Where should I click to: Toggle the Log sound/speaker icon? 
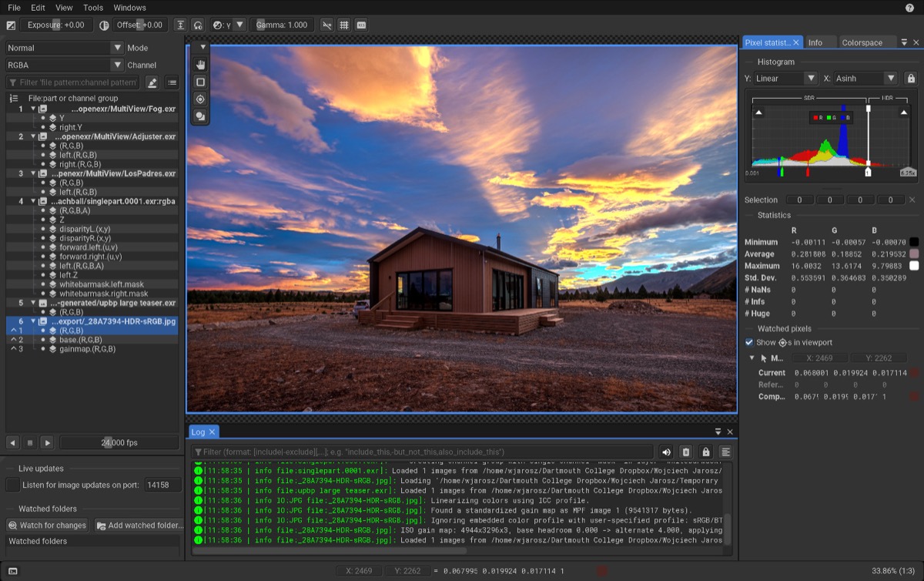(666, 452)
